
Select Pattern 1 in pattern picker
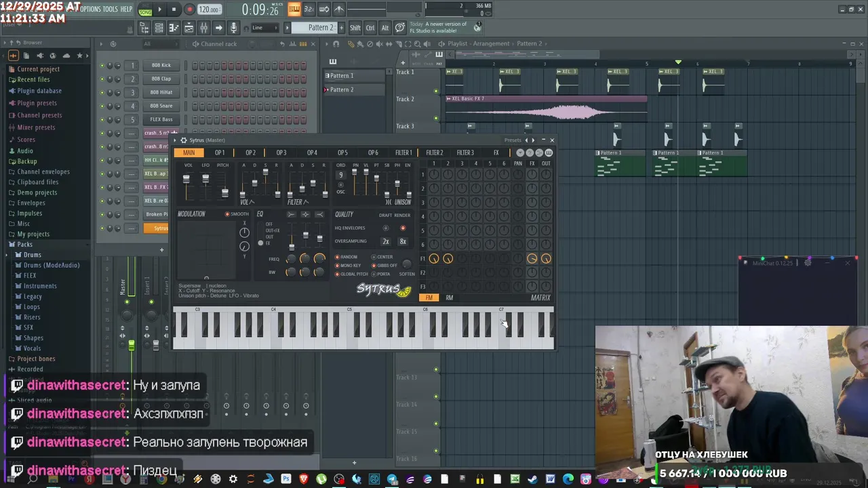click(x=355, y=76)
